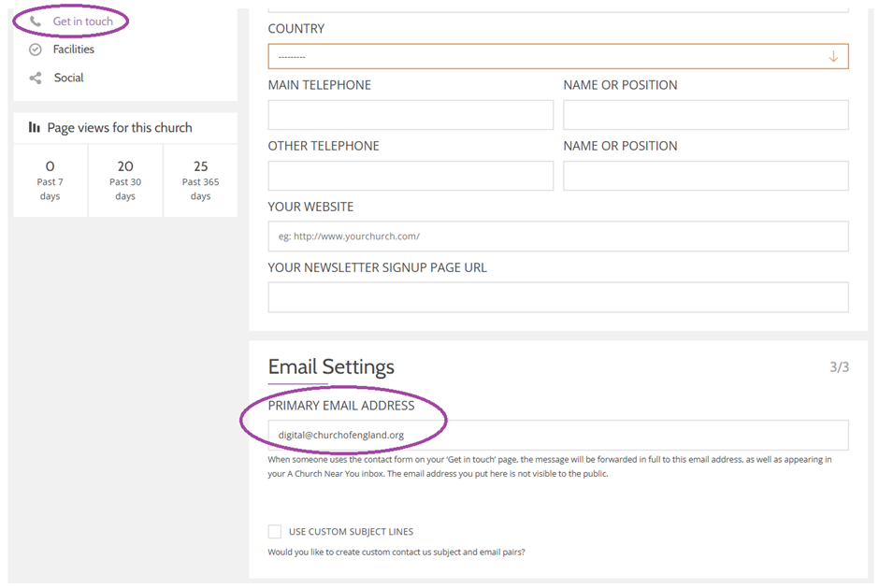This screenshot has width=879, height=588.
Task: Select the Past 30 days page views stat
Action: coord(125,180)
